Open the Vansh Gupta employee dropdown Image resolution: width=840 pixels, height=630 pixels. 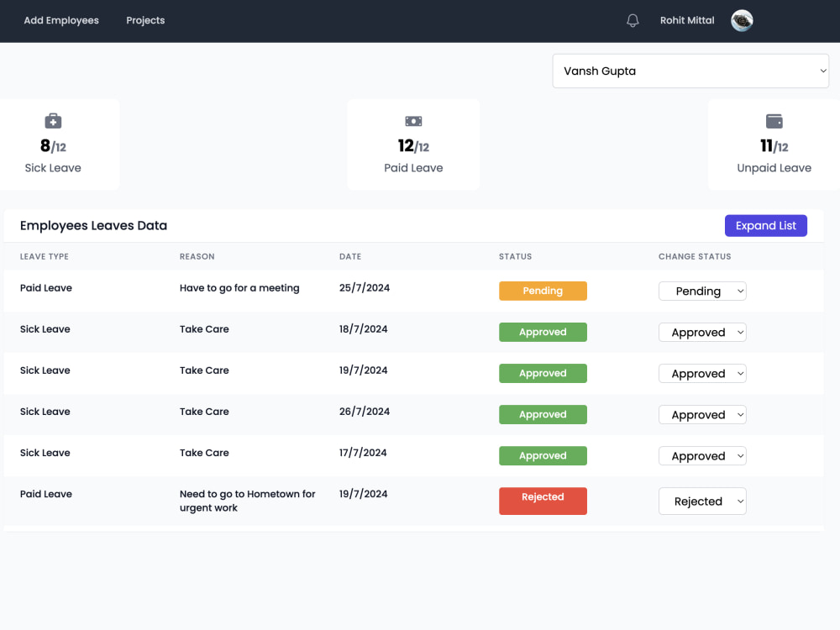click(x=690, y=71)
